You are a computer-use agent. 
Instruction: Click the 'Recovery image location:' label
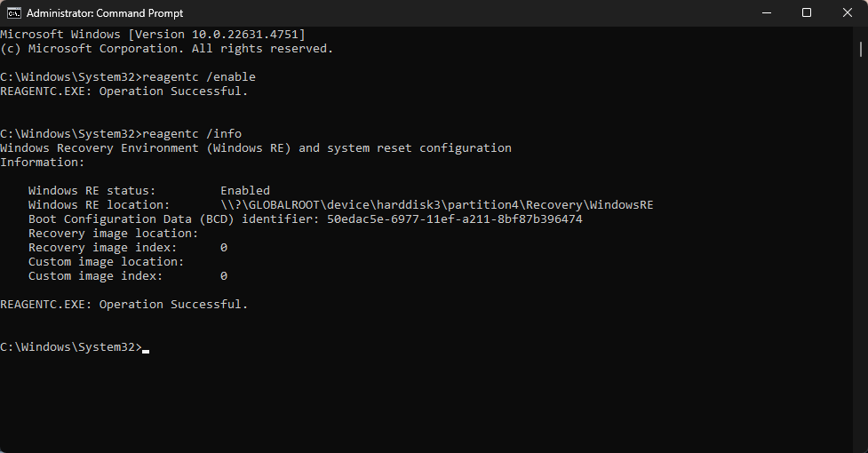pyautogui.click(x=113, y=234)
